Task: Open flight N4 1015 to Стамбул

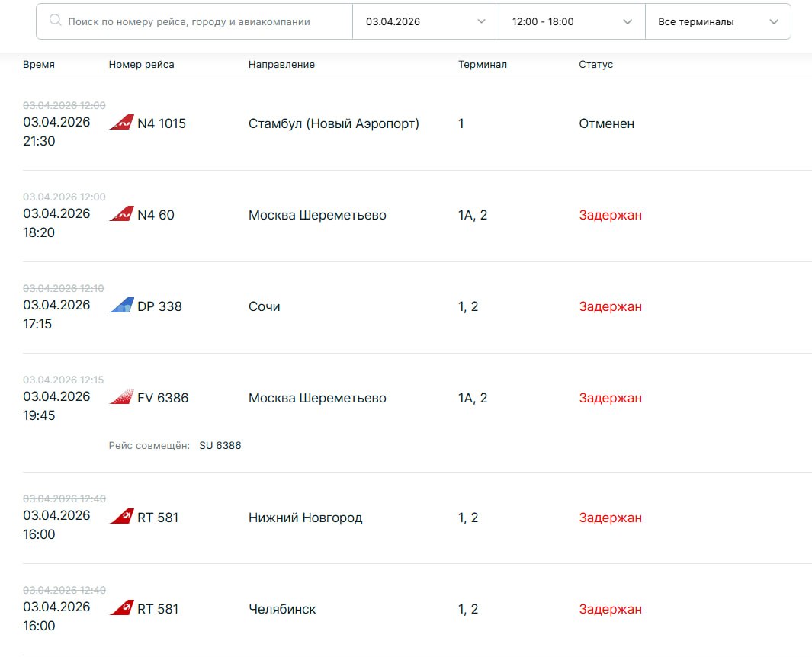Action: click(161, 123)
